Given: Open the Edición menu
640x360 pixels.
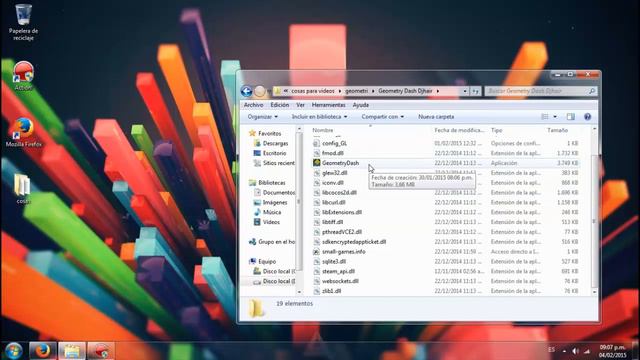Looking at the screenshot, I should [x=280, y=105].
